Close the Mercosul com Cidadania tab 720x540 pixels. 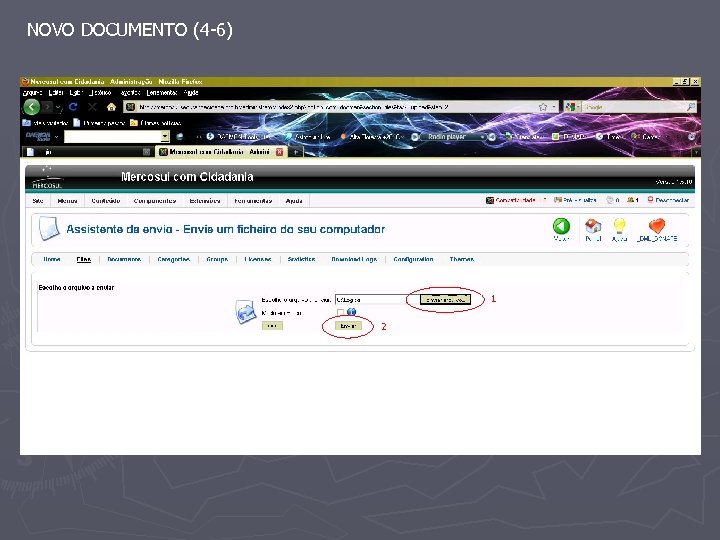point(279,152)
